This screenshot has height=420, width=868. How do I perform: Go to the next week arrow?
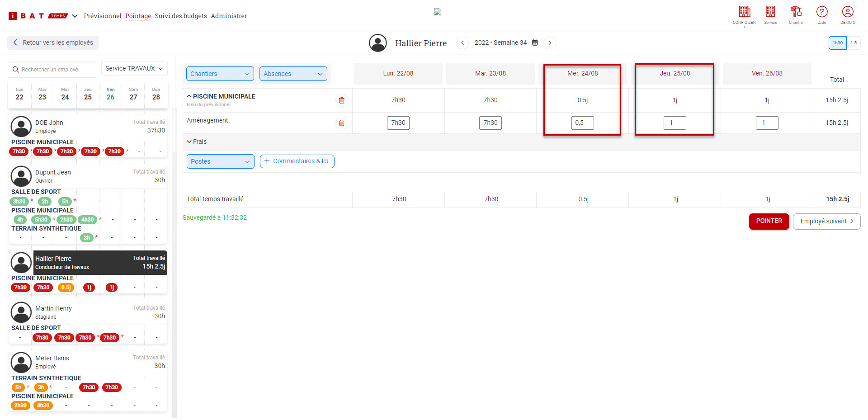click(550, 43)
